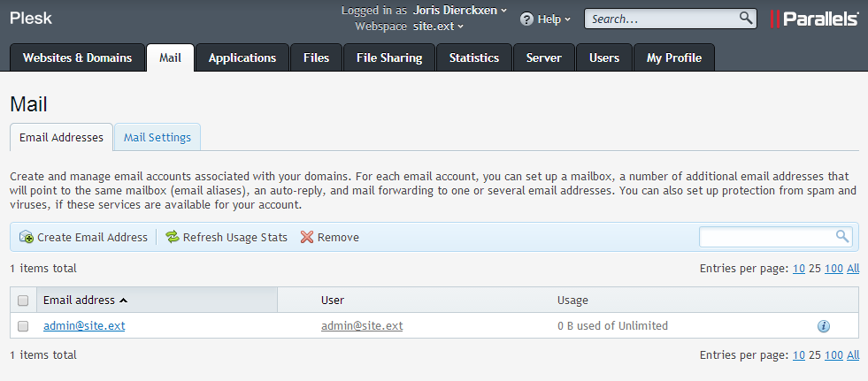Click the Refresh Usage Stats icon
868x381 pixels.
172,237
